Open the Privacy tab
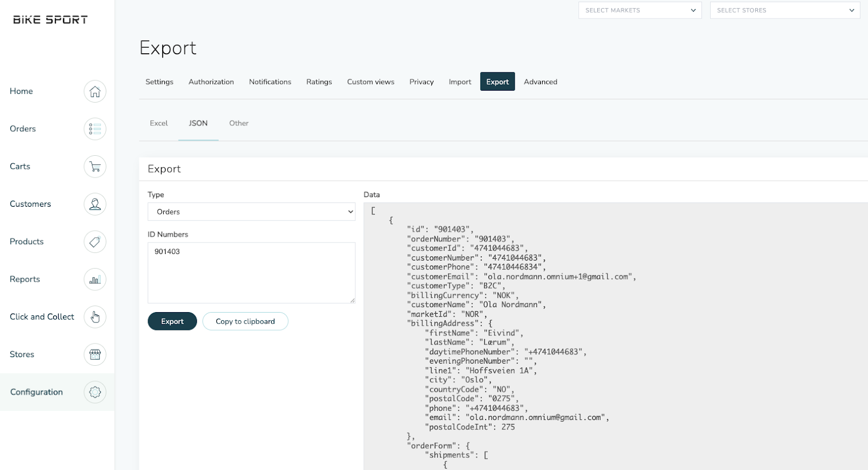Image resolution: width=868 pixels, height=470 pixels. point(422,82)
